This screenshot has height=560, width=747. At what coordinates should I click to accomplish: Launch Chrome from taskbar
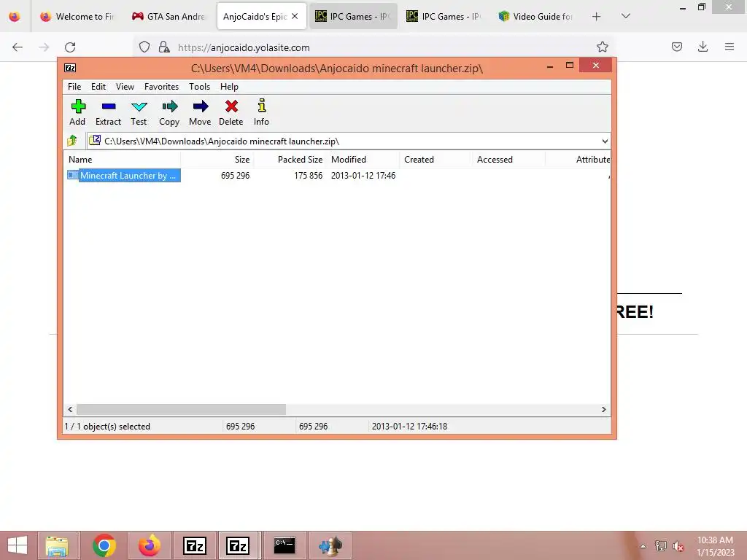(x=104, y=545)
